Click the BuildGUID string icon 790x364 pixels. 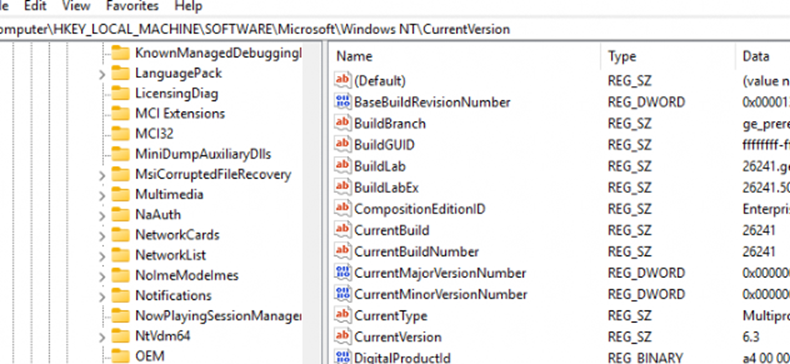[343, 145]
